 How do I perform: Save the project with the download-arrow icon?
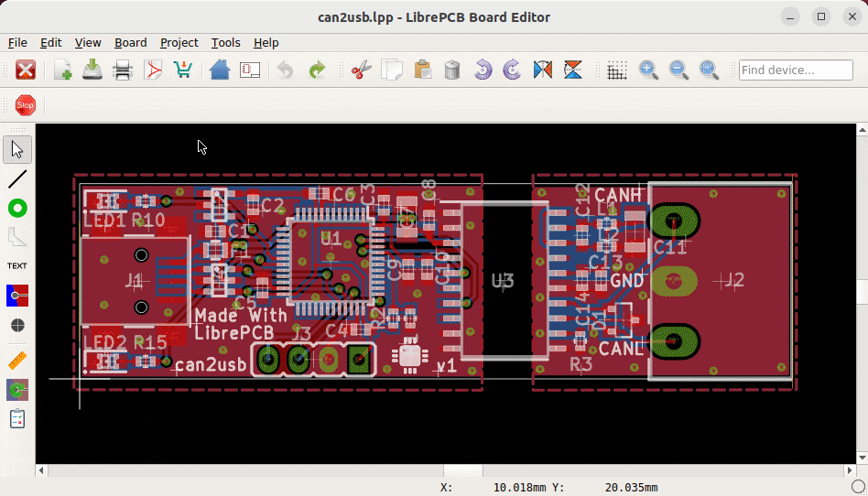[x=93, y=70]
